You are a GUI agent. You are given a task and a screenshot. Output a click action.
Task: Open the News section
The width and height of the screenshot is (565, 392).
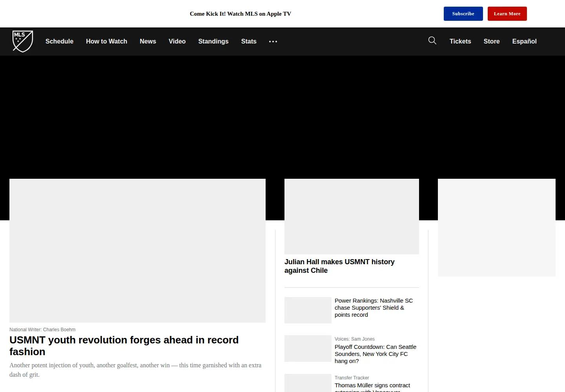(x=148, y=41)
